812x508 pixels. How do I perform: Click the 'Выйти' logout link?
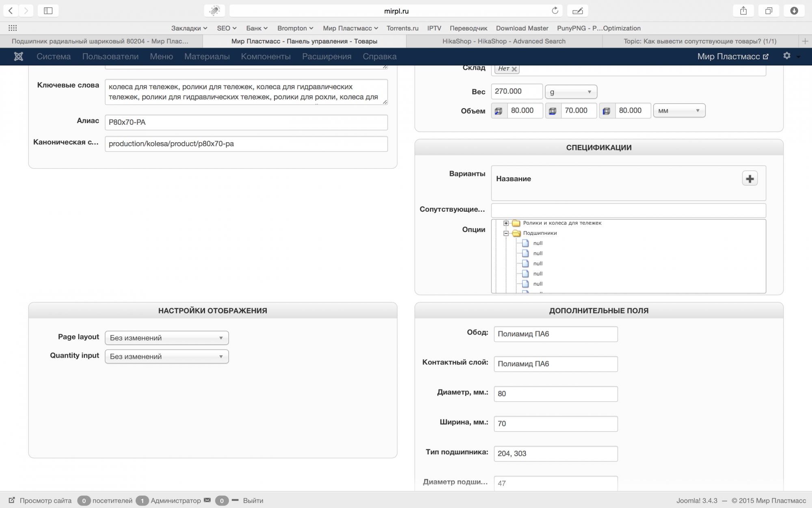coord(253,500)
